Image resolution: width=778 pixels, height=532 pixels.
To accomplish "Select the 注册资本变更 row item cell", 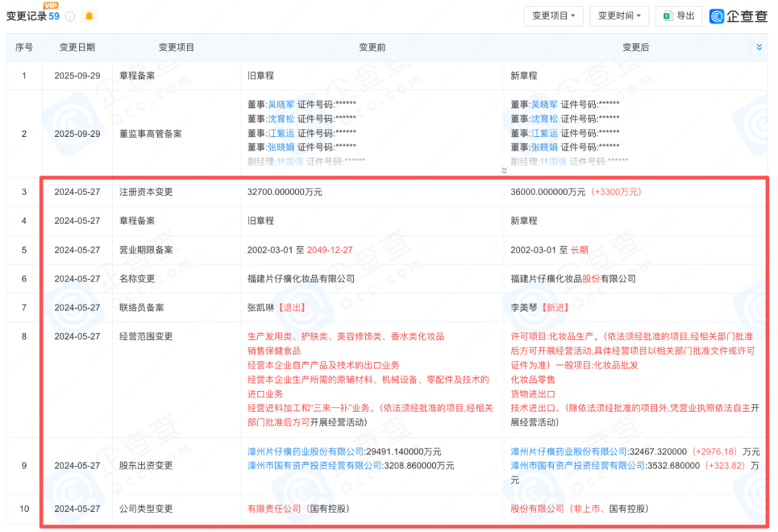I will 146,192.
